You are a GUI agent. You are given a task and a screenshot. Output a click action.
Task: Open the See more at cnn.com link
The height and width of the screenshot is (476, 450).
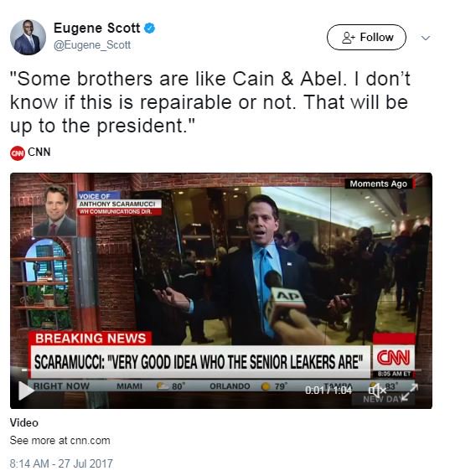59,440
